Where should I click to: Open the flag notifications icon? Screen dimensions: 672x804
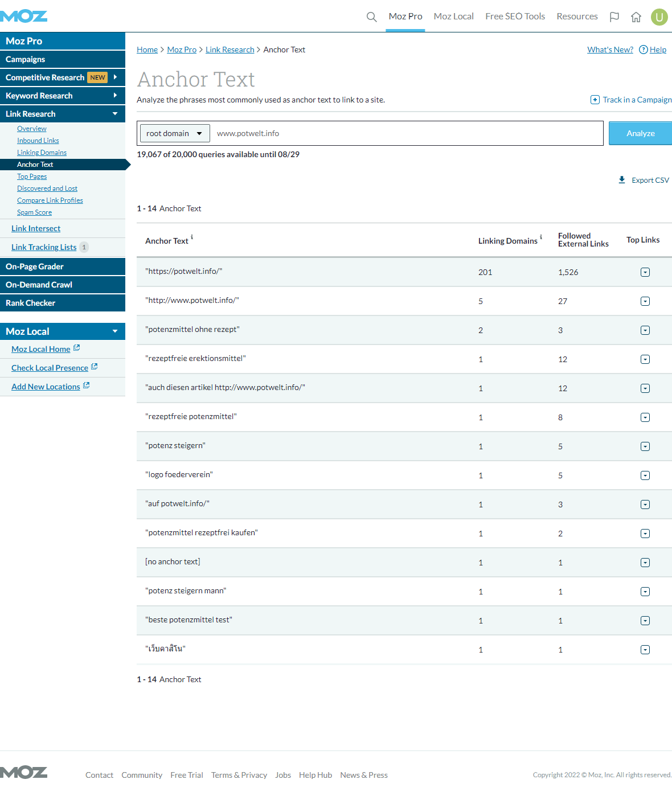click(x=614, y=17)
